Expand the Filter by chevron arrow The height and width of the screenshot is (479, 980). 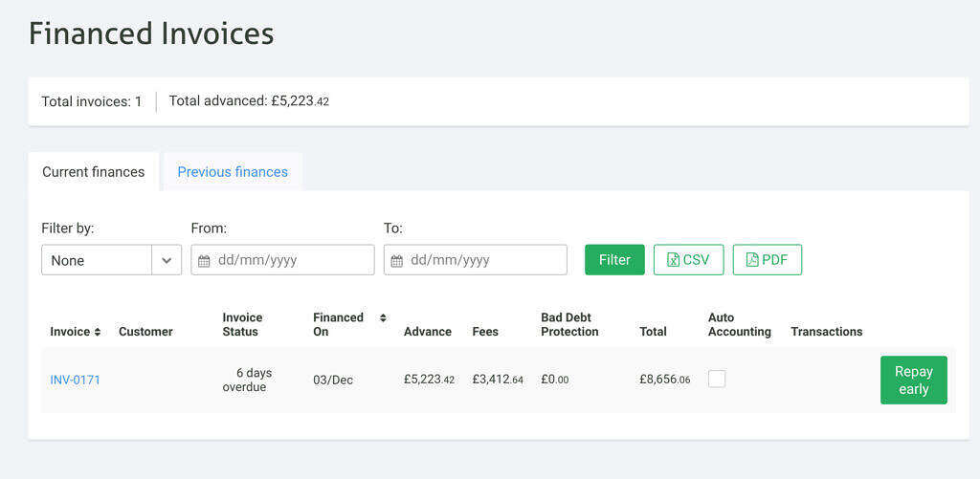point(167,260)
